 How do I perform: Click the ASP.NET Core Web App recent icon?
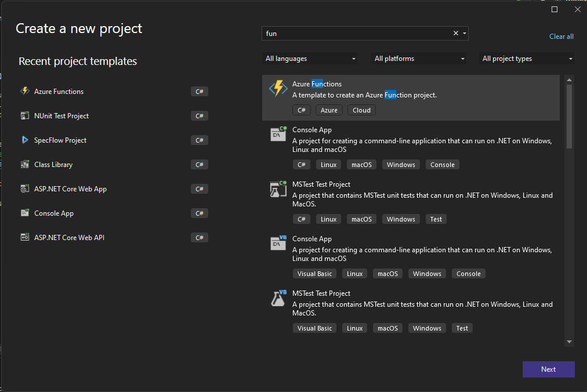tap(24, 189)
